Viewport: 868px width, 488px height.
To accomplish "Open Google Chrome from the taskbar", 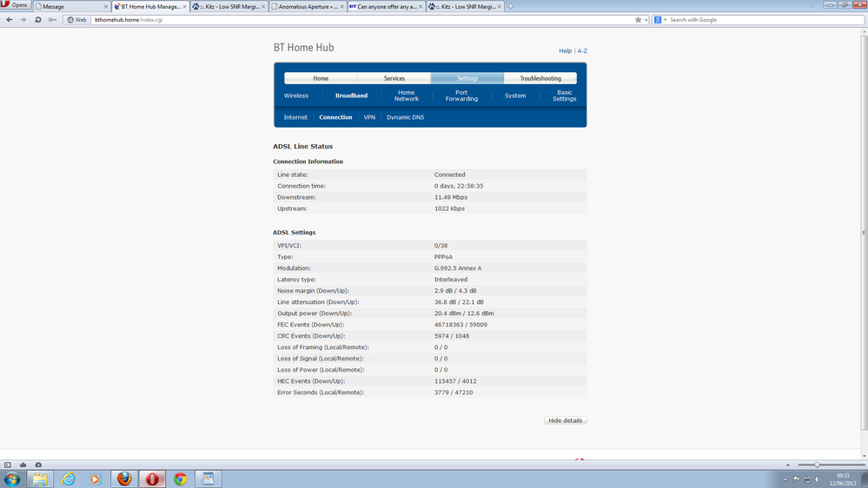I will 180,478.
